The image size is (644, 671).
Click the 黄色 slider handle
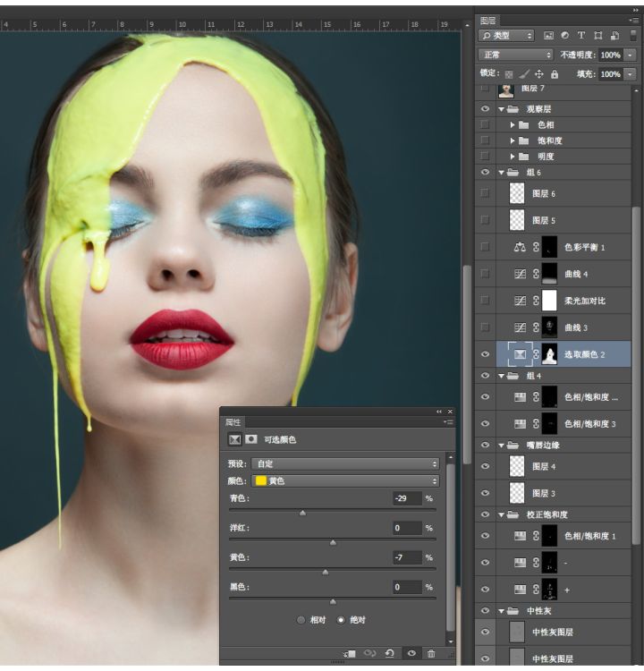coord(326,573)
